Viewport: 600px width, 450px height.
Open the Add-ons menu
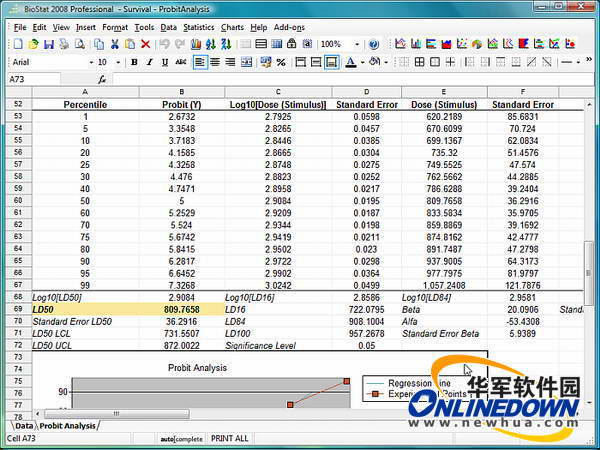pos(289,28)
